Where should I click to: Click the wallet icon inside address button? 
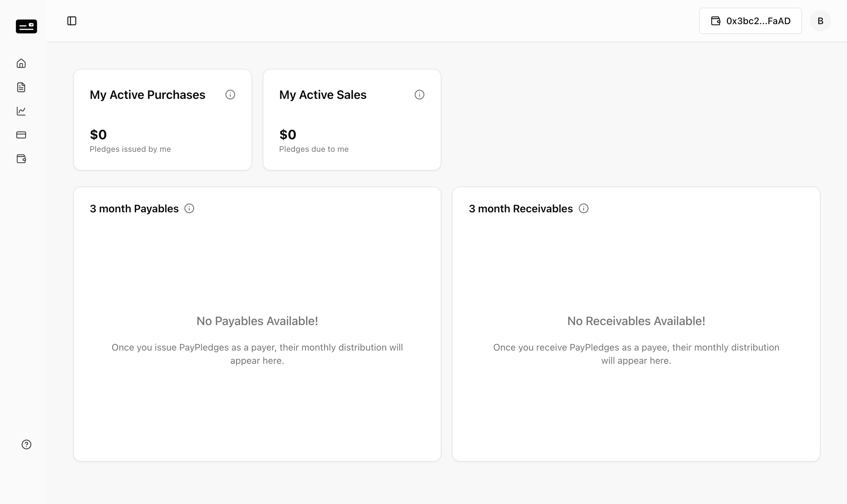click(x=716, y=21)
